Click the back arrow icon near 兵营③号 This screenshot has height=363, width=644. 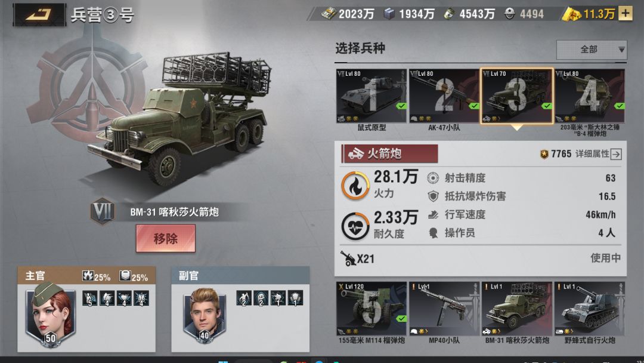(x=39, y=15)
